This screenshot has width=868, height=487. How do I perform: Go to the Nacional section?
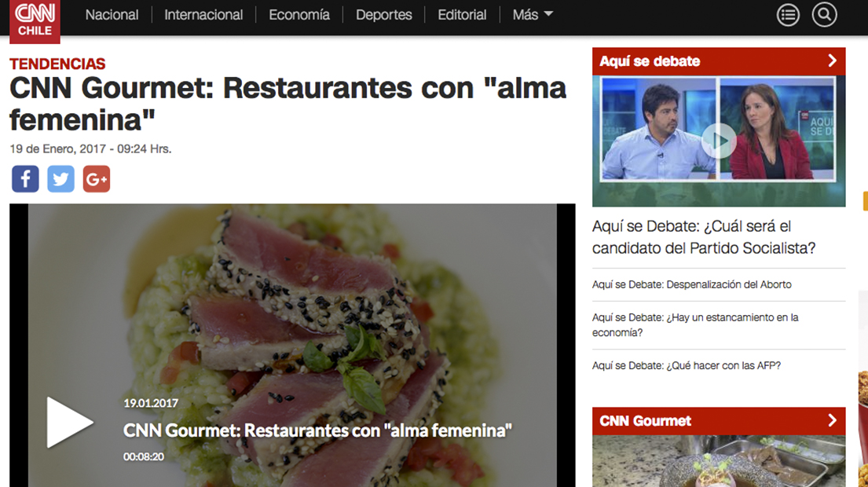click(x=112, y=15)
